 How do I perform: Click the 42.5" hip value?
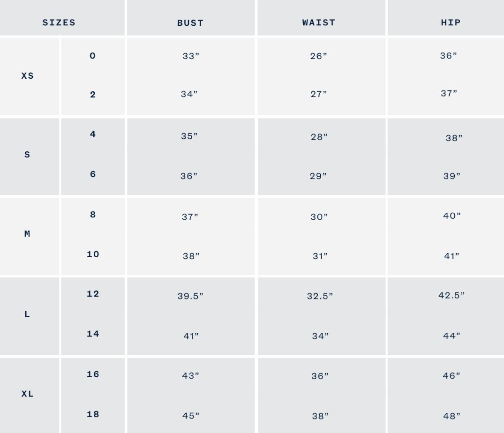[x=451, y=295]
